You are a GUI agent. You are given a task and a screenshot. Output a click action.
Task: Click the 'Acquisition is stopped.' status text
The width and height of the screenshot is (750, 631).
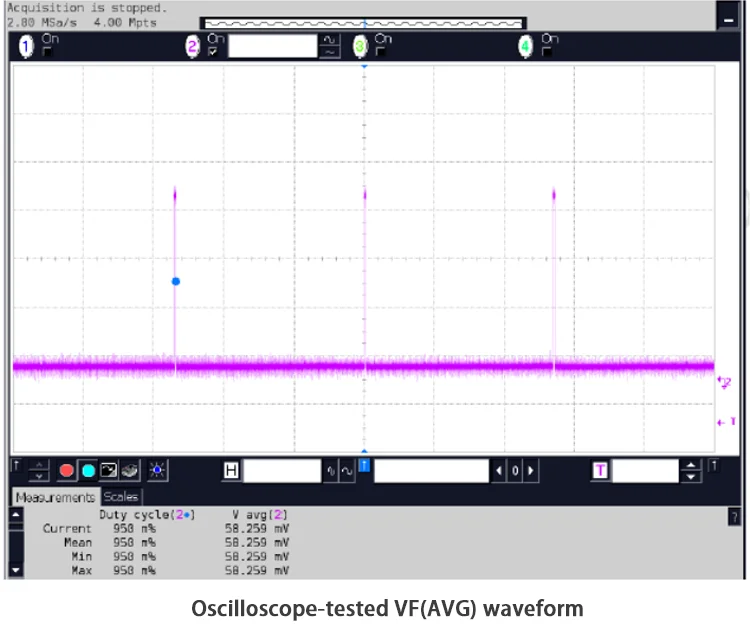(x=87, y=8)
